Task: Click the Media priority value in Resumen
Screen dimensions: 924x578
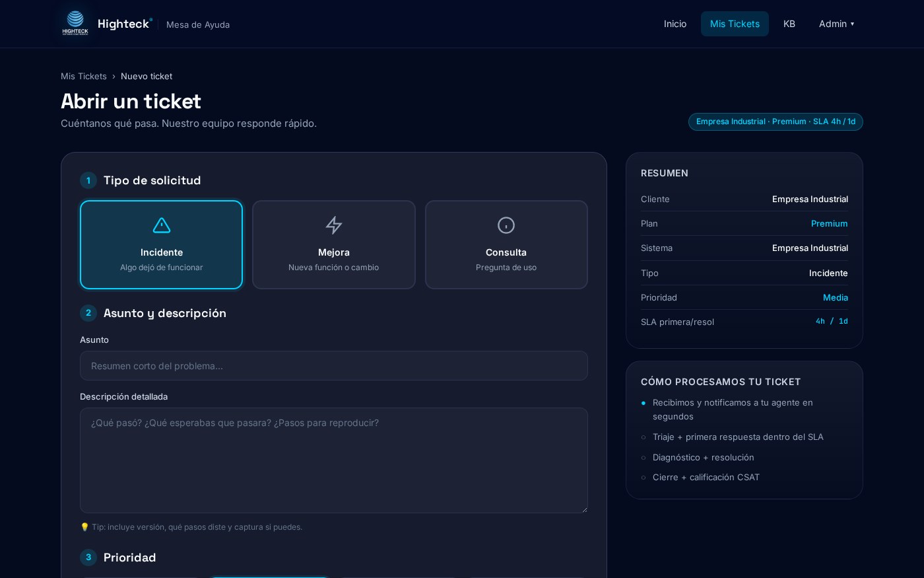Action: tap(835, 297)
